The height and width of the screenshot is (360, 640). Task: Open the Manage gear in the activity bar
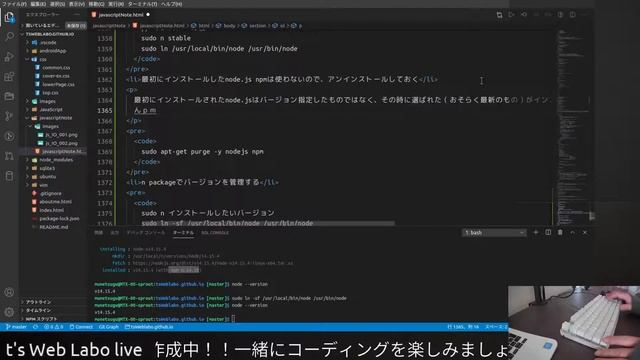[x=9, y=312]
